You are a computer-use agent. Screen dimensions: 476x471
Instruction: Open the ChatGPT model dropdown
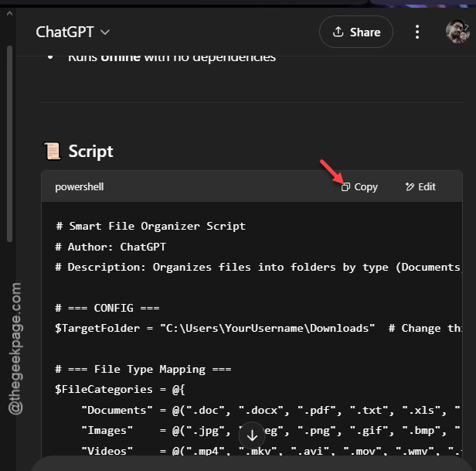[x=73, y=32]
